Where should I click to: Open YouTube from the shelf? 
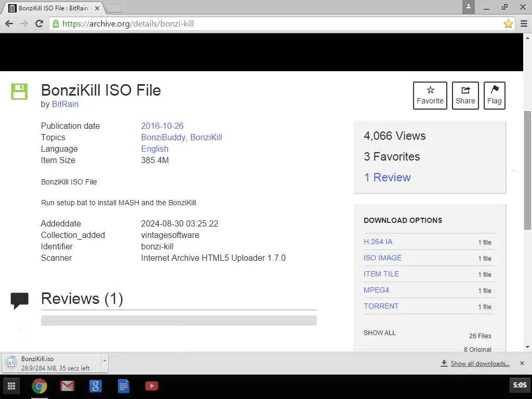point(152,386)
